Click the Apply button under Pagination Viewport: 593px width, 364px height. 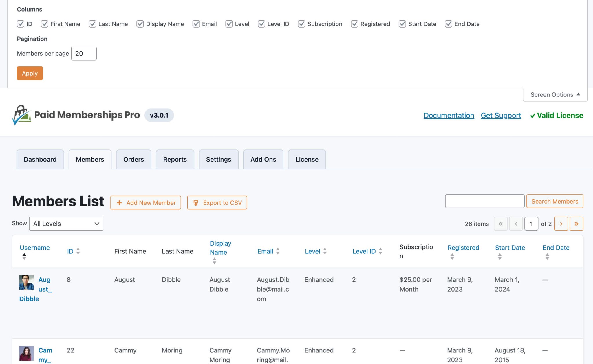pyautogui.click(x=30, y=73)
